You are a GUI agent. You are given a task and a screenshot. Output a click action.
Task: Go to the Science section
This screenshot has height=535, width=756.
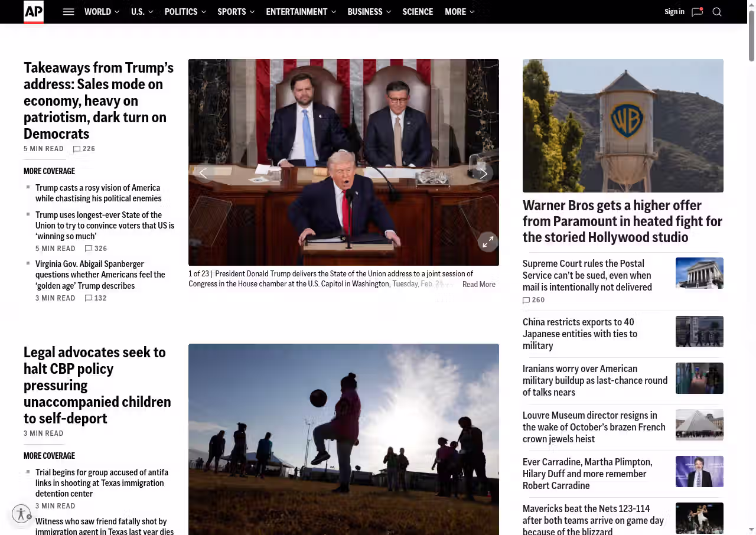pos(418,12)
